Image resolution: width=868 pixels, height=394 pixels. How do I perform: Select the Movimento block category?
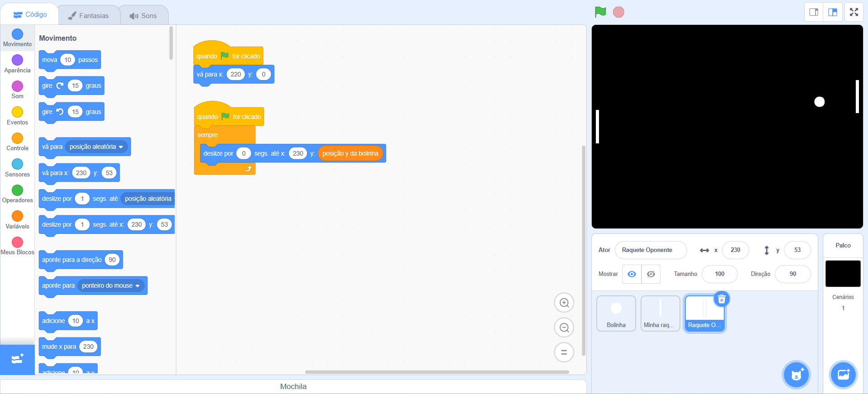[17, 38]
